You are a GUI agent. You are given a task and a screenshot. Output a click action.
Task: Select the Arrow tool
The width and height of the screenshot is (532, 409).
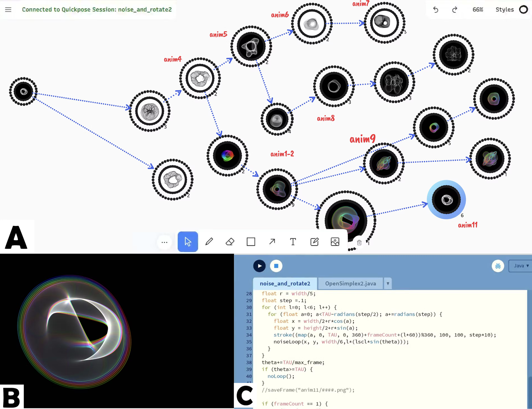click(272, 242)
